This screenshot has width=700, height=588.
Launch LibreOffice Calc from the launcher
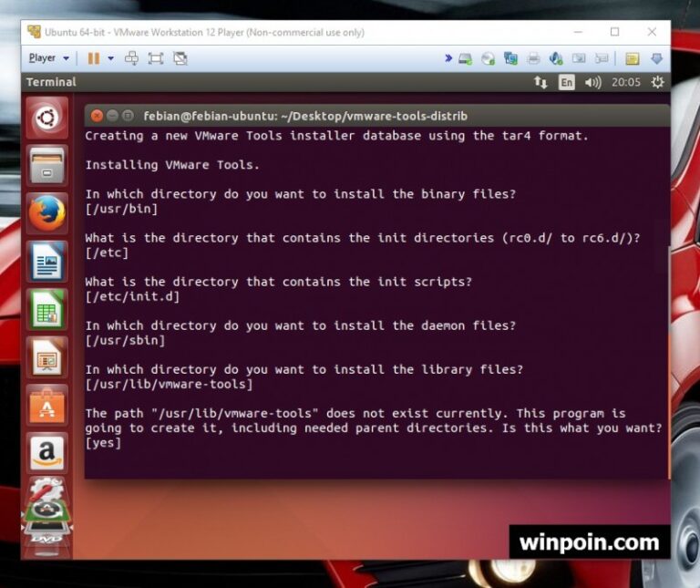(46, 309)
